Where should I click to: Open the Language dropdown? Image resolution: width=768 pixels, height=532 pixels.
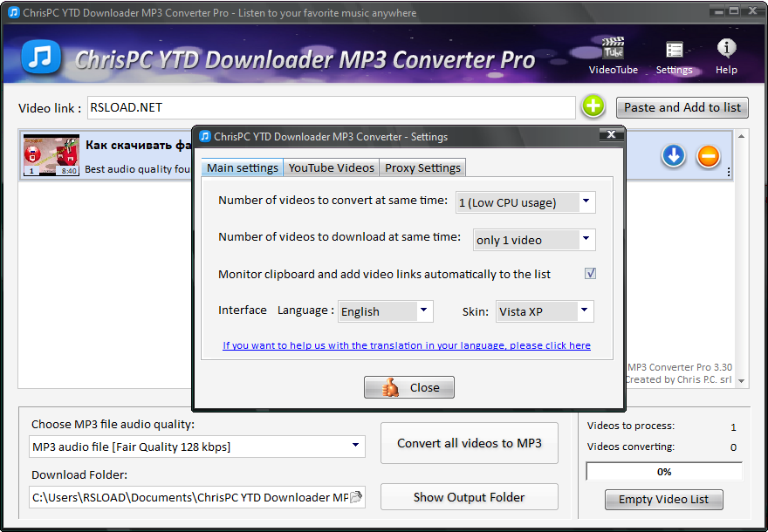(424, 310)
